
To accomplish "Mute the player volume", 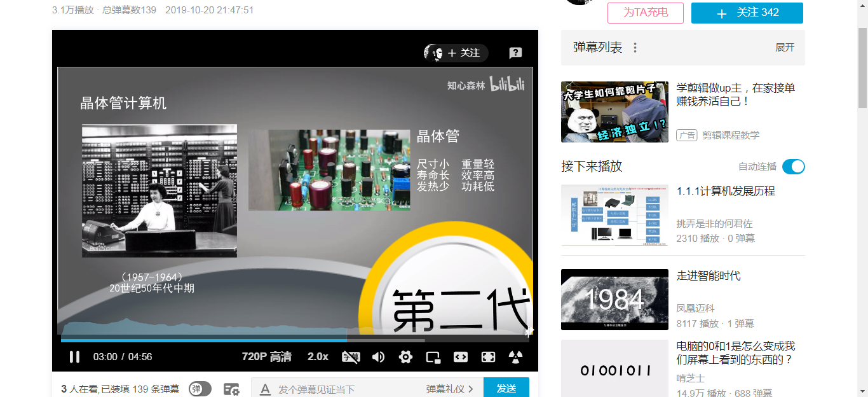I will coord(378,357).
